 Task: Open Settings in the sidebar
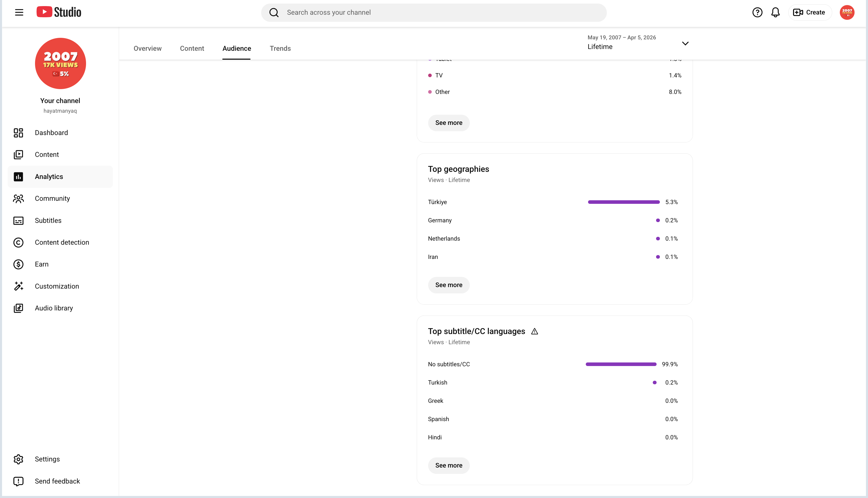[60, 459]
